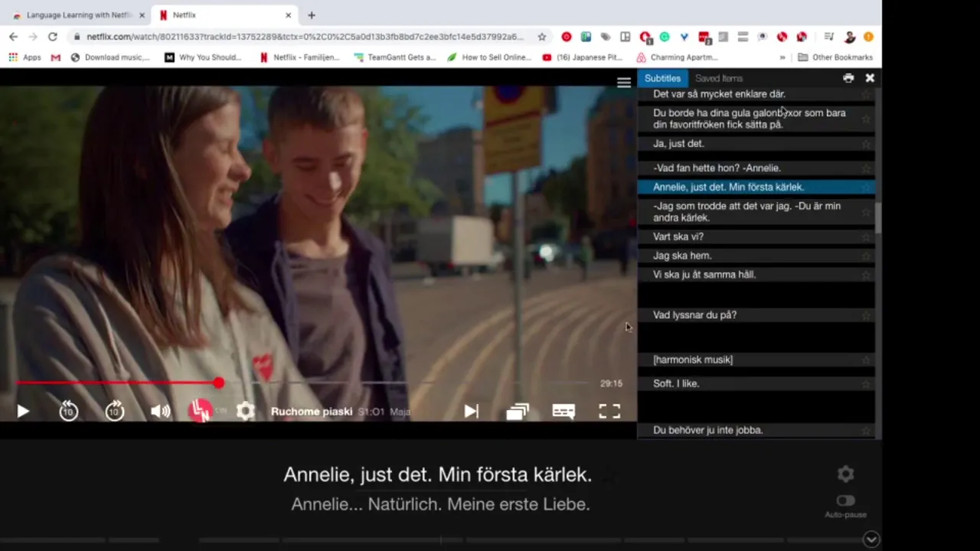Select subtitle "Vi ska ju åt samma håll."
980x551 pixels.
pyautogui.click(x=756, y=275)
